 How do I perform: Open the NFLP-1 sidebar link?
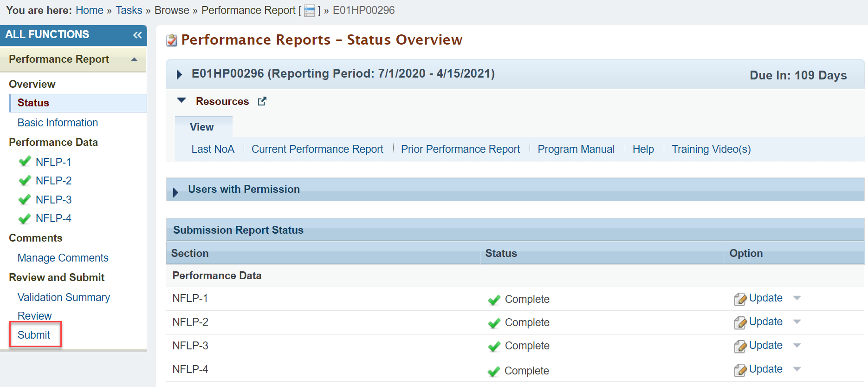click(53, 162)
